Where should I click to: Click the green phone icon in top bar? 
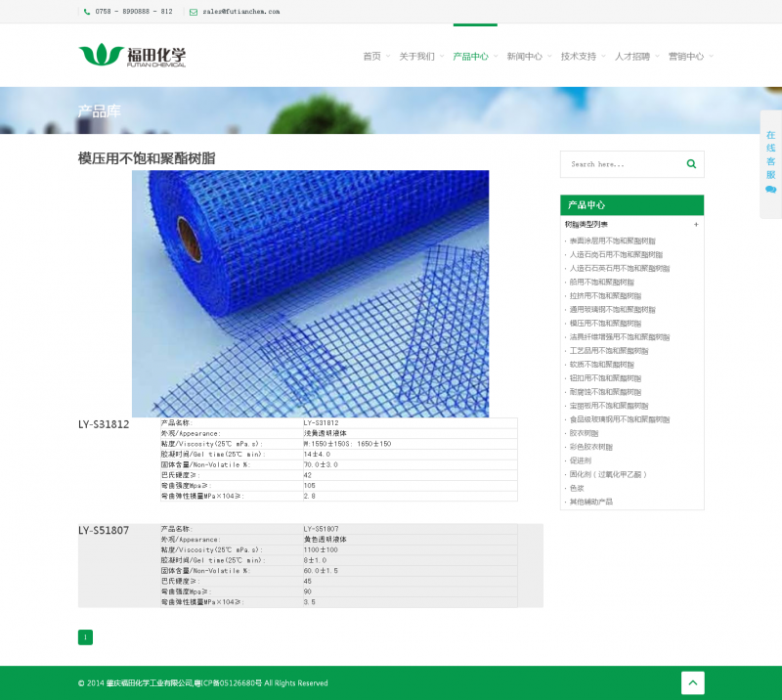[87, 12]
